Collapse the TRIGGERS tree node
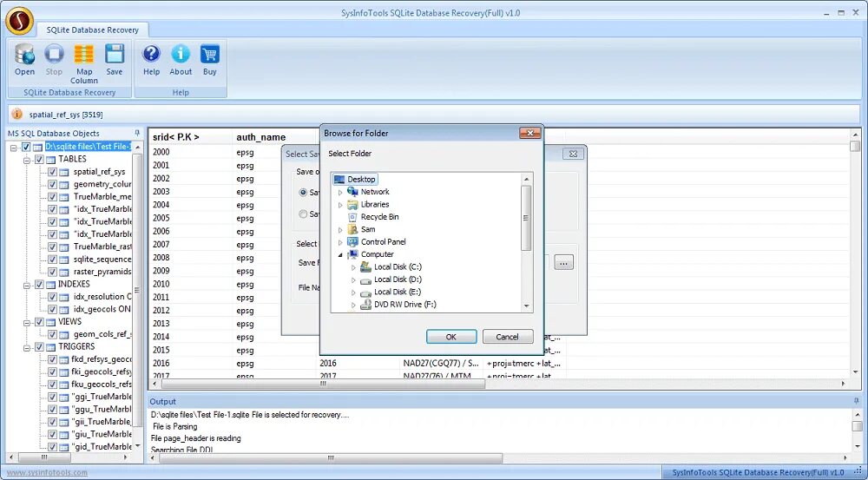The image size is (868, 480). point(26,347)
